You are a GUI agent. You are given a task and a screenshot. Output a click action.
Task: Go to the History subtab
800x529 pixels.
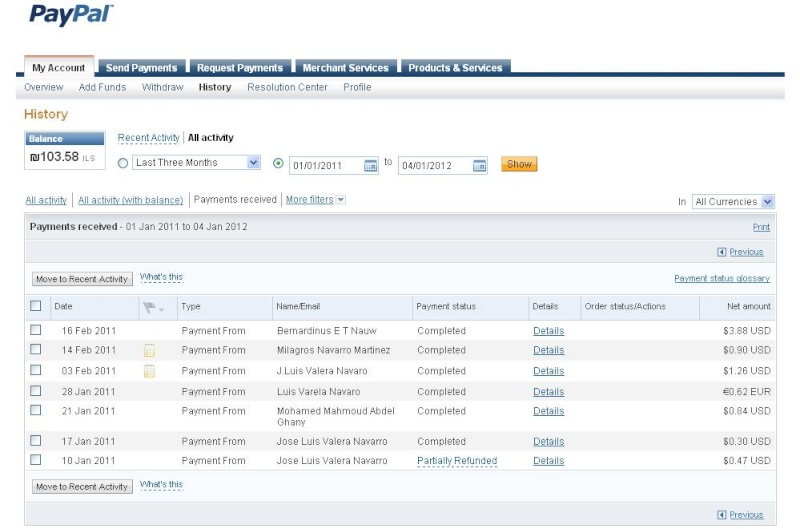tap(215, 87)
